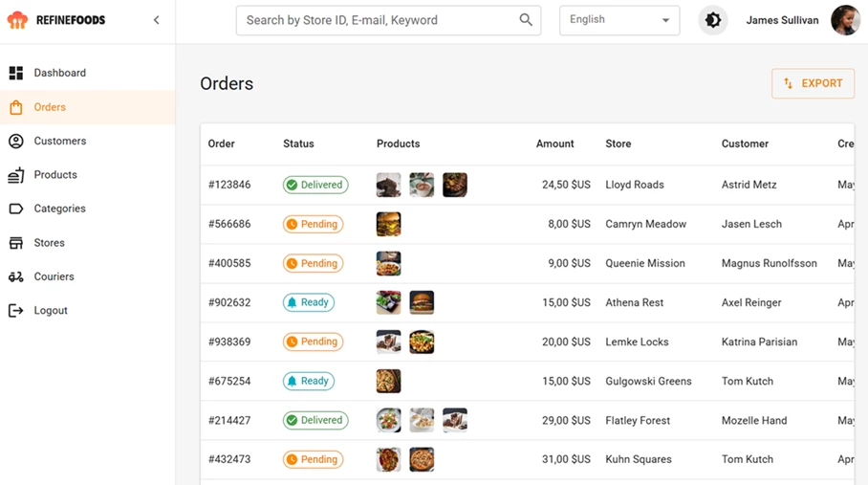Click the Dashboard grid icon in sidebar
The image size is (868, 485).
click(16, 73)
